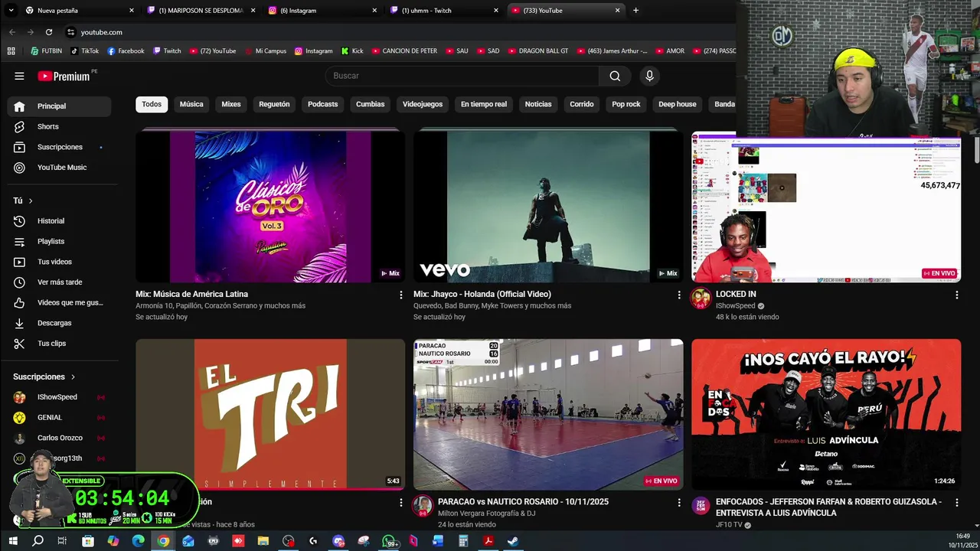Expand the Suscripciones section heading
Viewport: 980px width, 551px height.
[44, 377]
